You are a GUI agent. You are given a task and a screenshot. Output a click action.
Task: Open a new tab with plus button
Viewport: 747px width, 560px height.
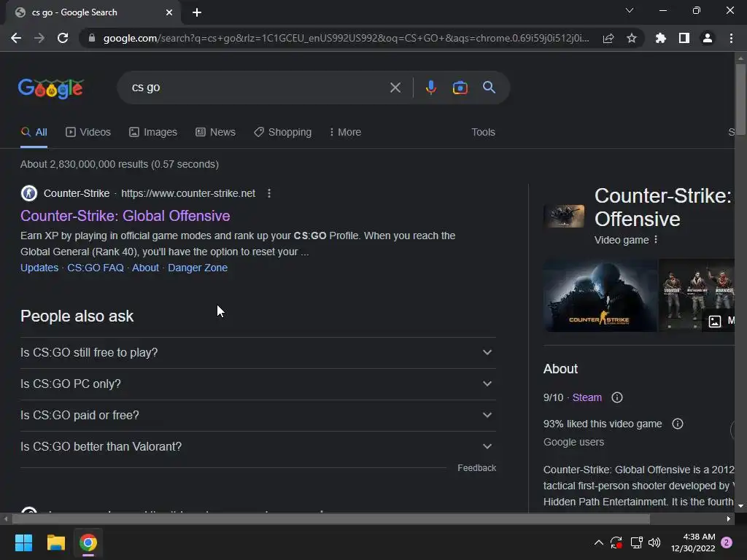(197, 12)
